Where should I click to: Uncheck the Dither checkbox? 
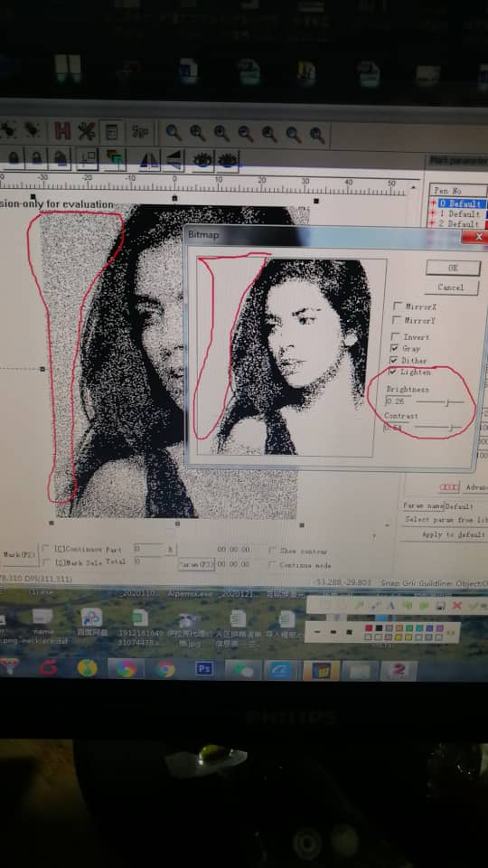click(393, 361)
